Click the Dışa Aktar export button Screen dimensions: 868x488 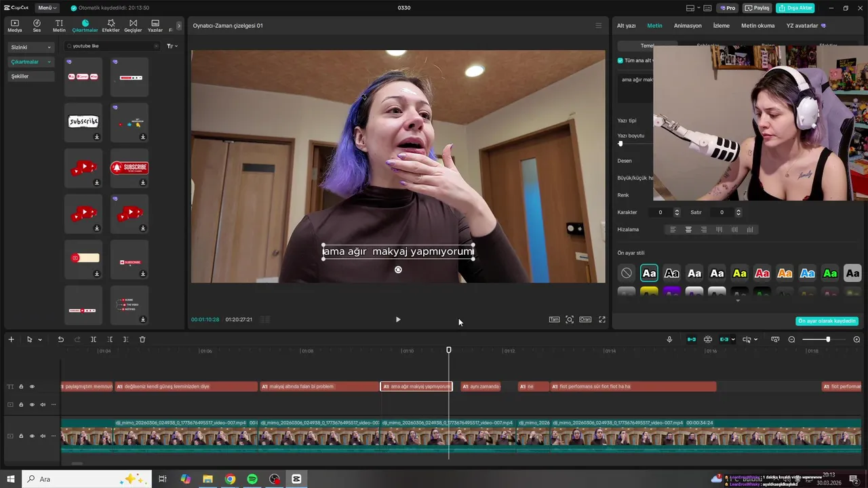(x=795, y=8)
